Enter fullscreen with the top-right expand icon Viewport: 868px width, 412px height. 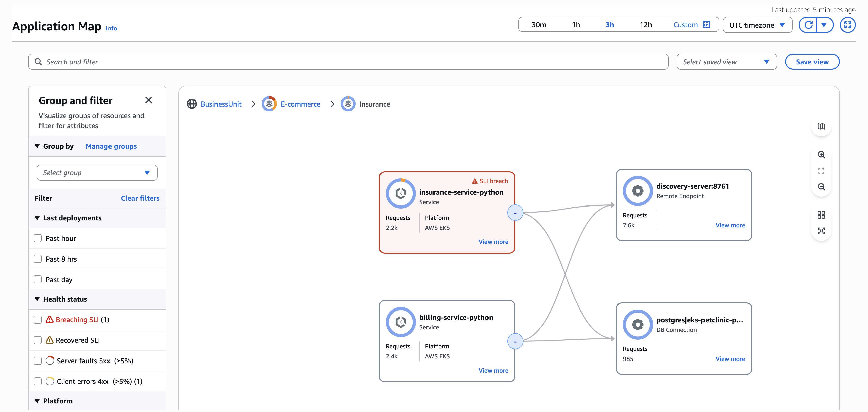[848, 25]
